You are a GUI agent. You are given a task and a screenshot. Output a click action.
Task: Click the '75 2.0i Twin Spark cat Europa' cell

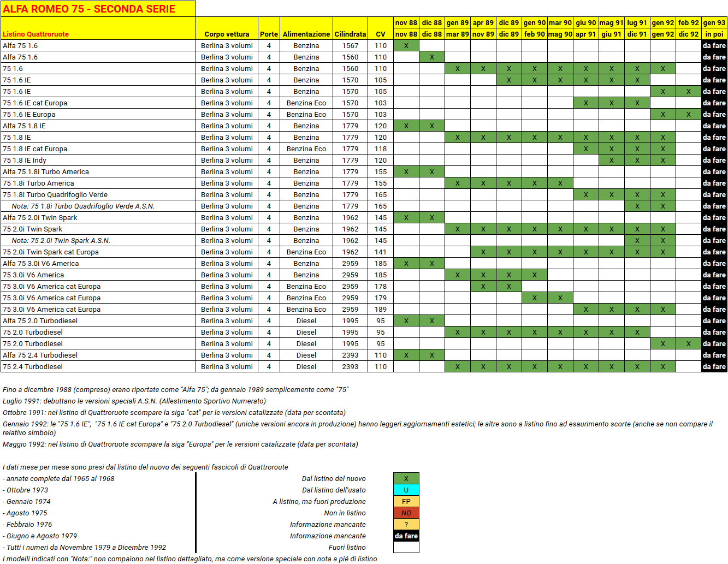[98, 252]
